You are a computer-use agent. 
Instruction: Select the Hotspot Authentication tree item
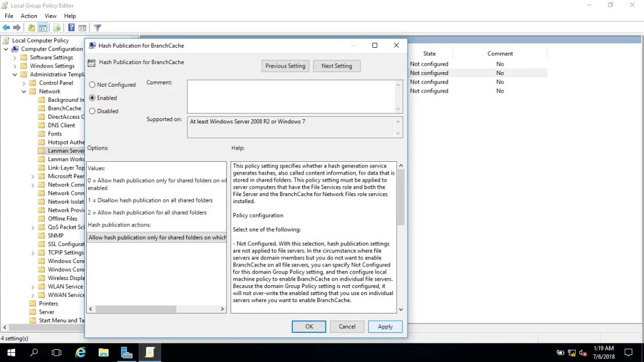coord(66,142)
